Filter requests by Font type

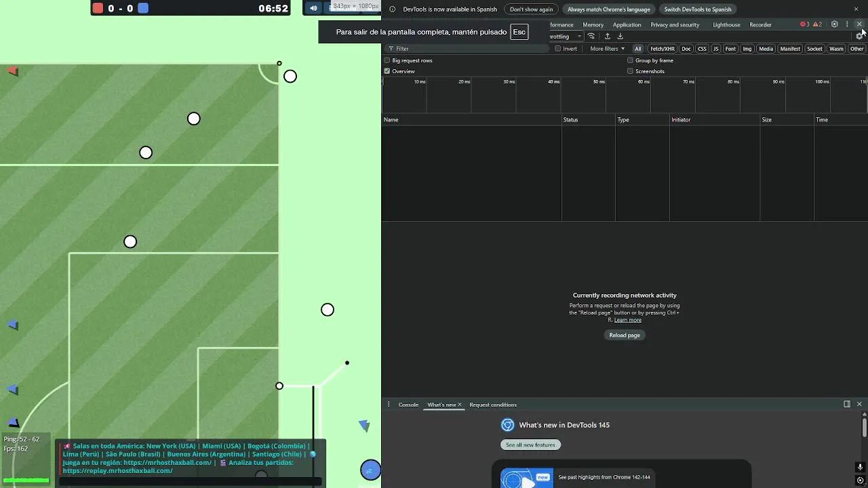coord(730,49)
